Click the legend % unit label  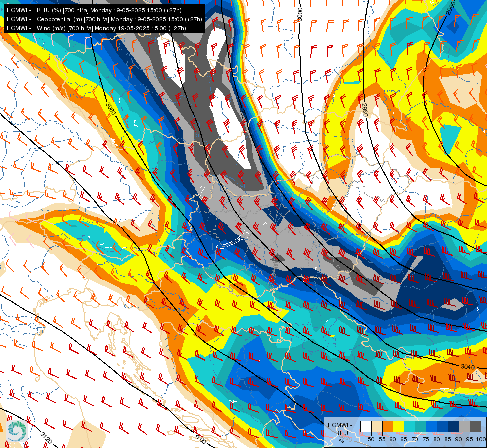[x=342, y=441]
